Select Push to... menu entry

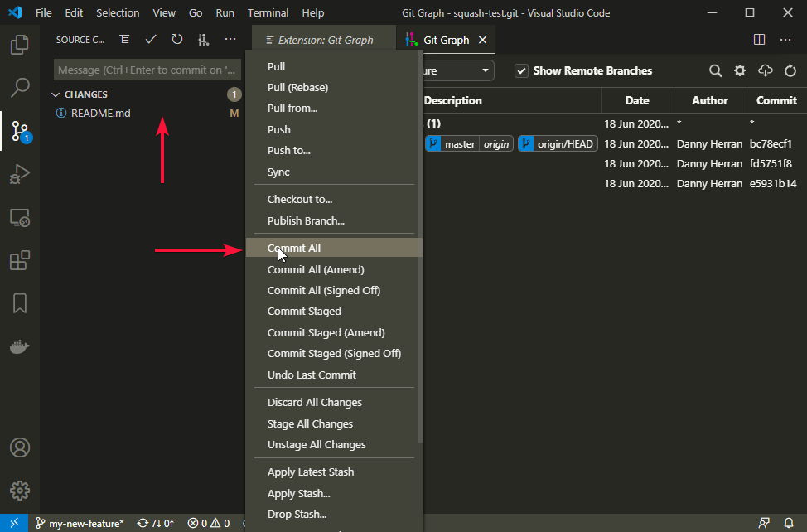click(x=334, y=151)
